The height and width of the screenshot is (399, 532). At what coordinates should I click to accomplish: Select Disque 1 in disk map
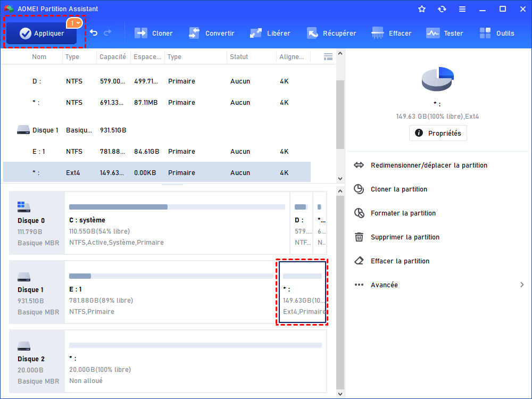click(x=37, y=292)
